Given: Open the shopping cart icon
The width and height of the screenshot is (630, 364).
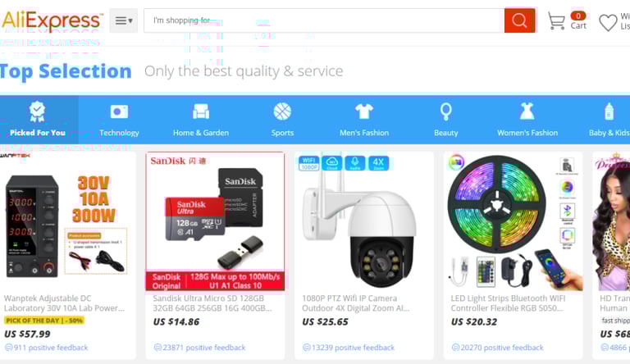Looking at the screenshot, I should (556, 20).
